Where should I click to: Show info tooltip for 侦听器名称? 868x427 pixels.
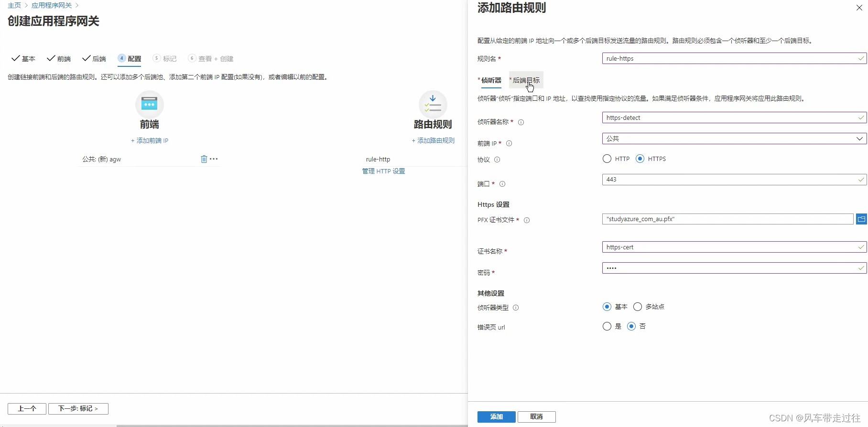pos(521,122)
